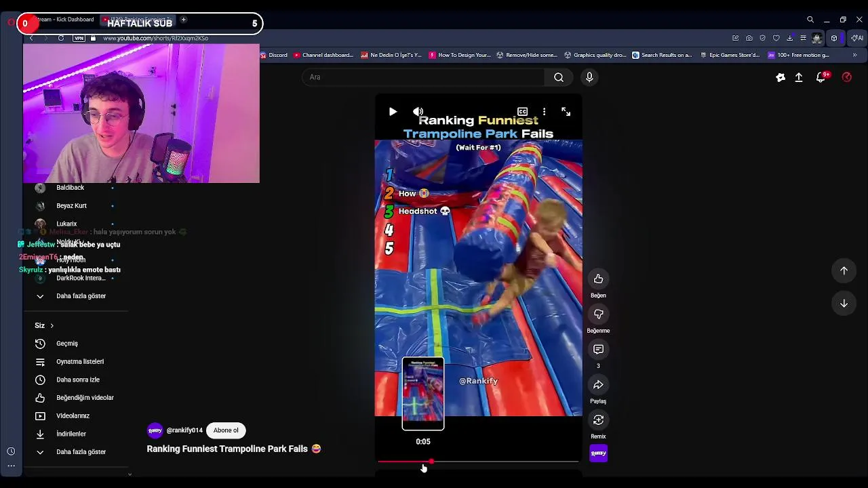Mute the video with speaker icon
Image resolution: width=868 pixels, height=488 pixels.
(x=418, y=112)
